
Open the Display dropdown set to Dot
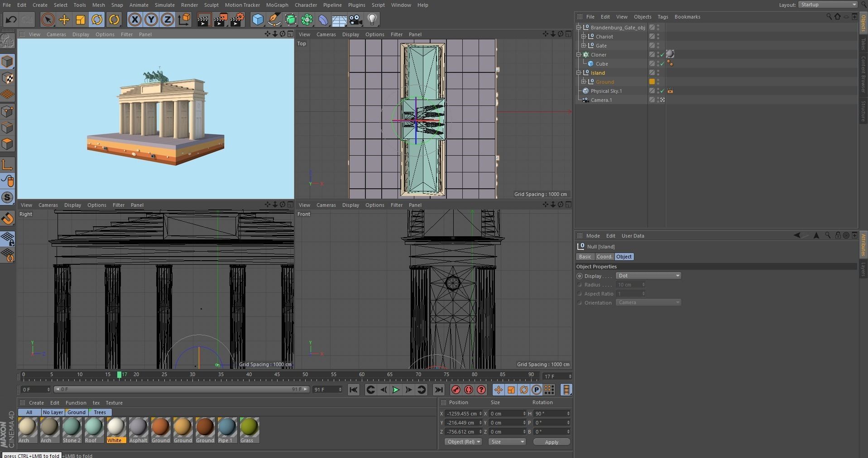(x=648, y=276)
